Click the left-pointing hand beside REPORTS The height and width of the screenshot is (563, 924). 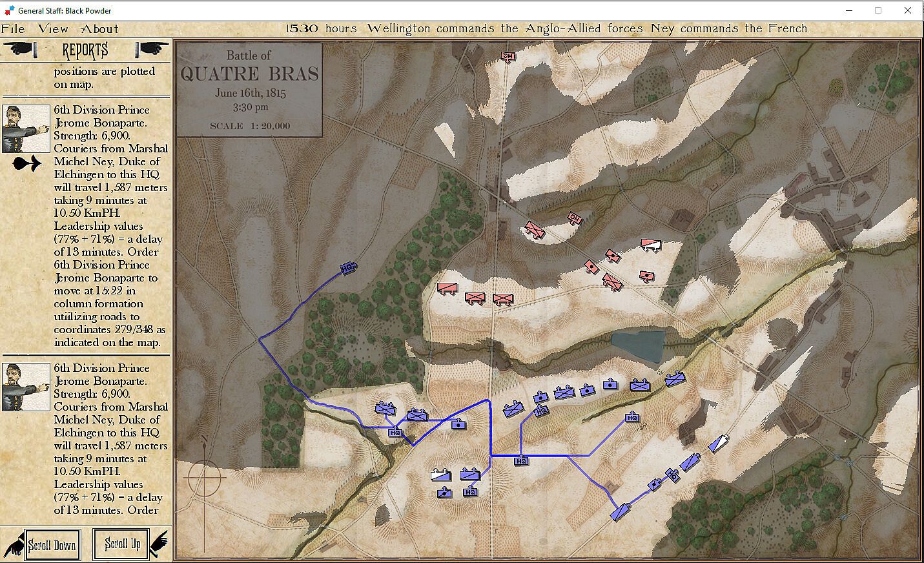tap(21, 48)
